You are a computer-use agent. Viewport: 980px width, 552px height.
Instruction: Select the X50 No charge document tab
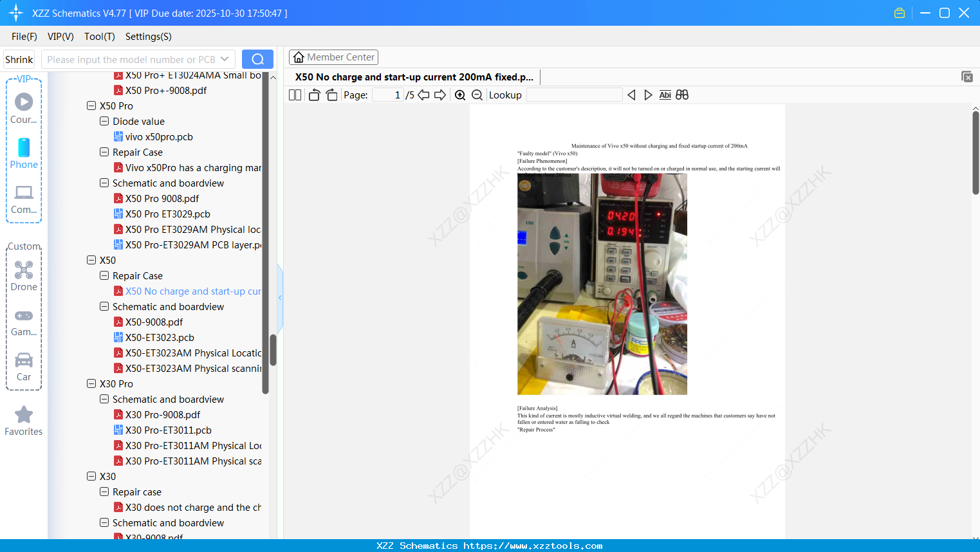[414, 77]
